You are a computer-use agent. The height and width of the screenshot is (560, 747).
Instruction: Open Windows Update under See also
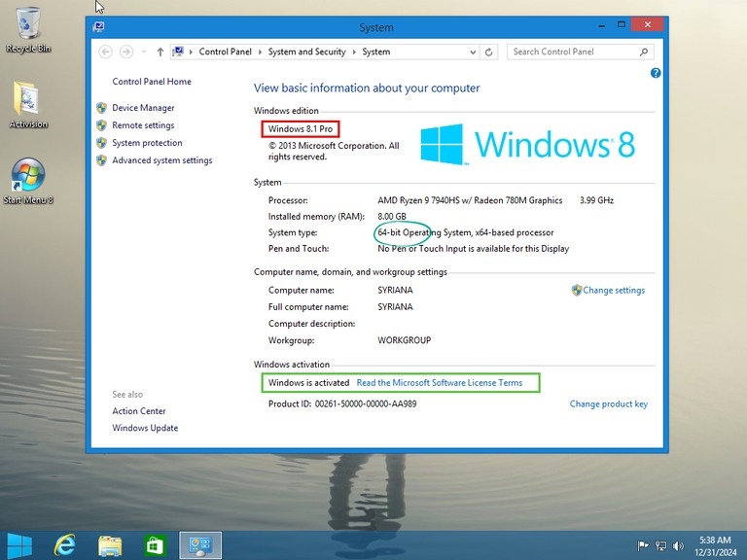click(145, 428)
